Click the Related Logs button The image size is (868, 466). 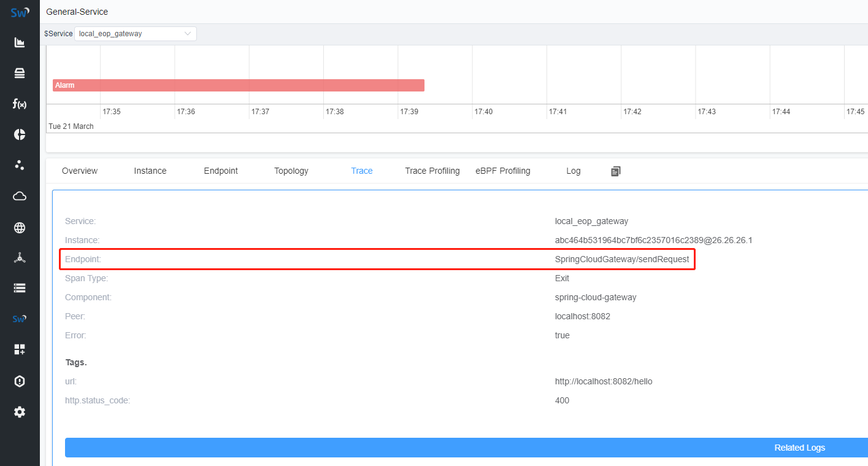click(799, 448)
